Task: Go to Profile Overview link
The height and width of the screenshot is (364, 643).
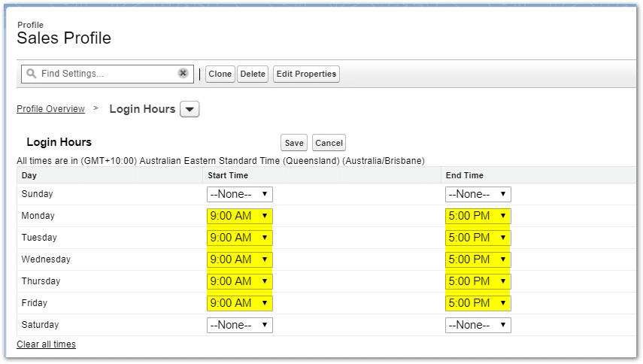Action: (x=51, y=109)
